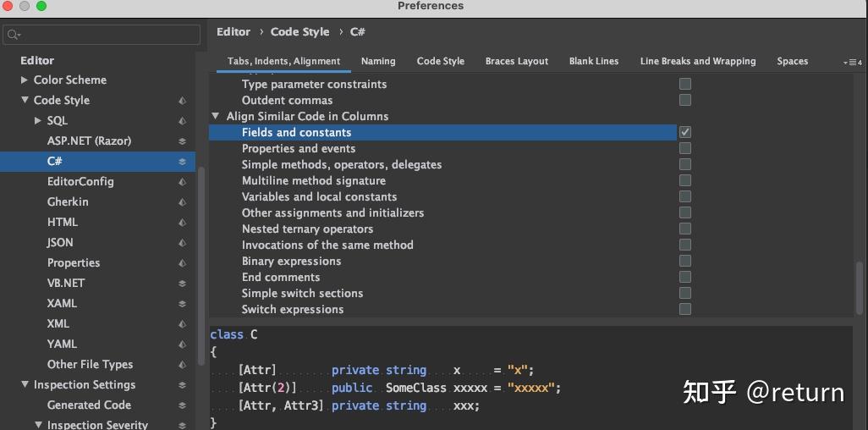Viewport: 868px width, 430px height.
Task: Uncheck the Fields and constants checkbox
Action: tap(685, 132)
